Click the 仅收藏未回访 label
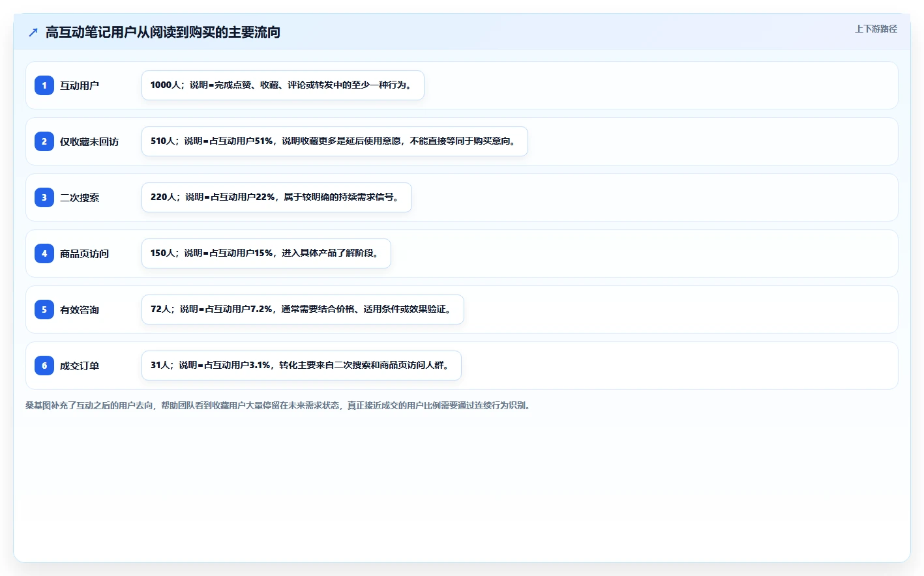Viewport: 924px width, 576px height. coord(89,141)
